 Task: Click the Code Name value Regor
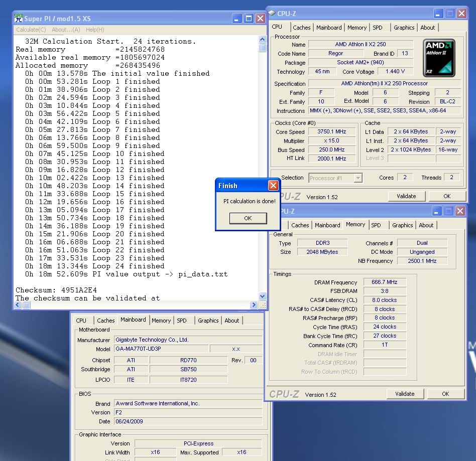pyautogui.click(x=335, y=53)
